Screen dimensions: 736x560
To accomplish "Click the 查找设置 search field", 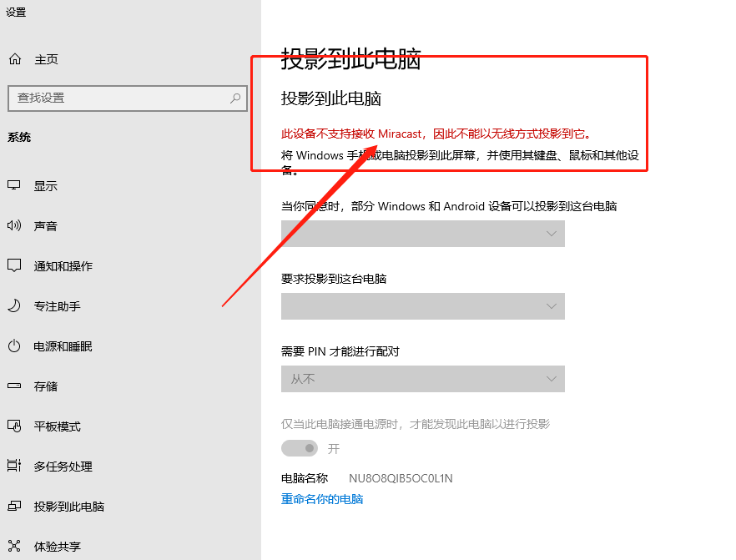I will coord(128,98).
